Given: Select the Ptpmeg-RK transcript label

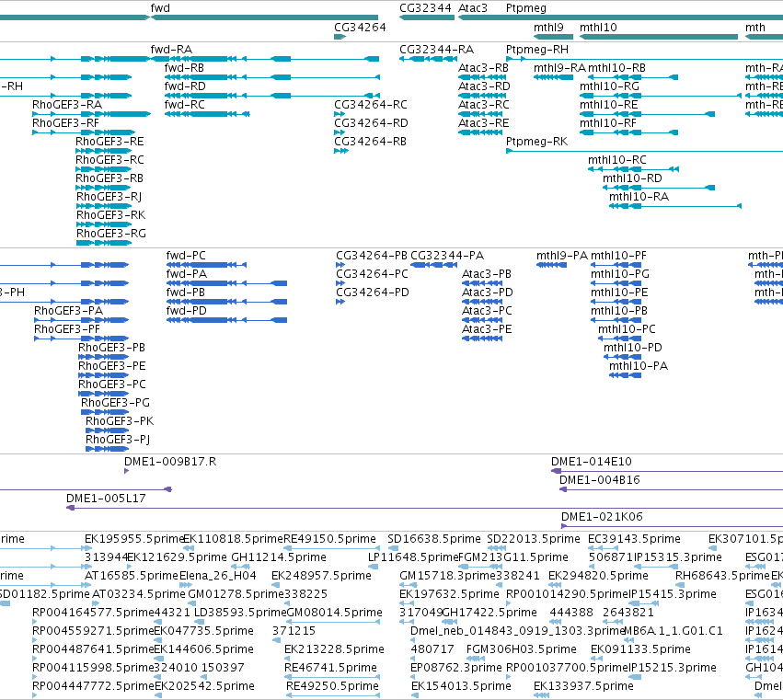Looking at the screenshot, I should 536,142.
